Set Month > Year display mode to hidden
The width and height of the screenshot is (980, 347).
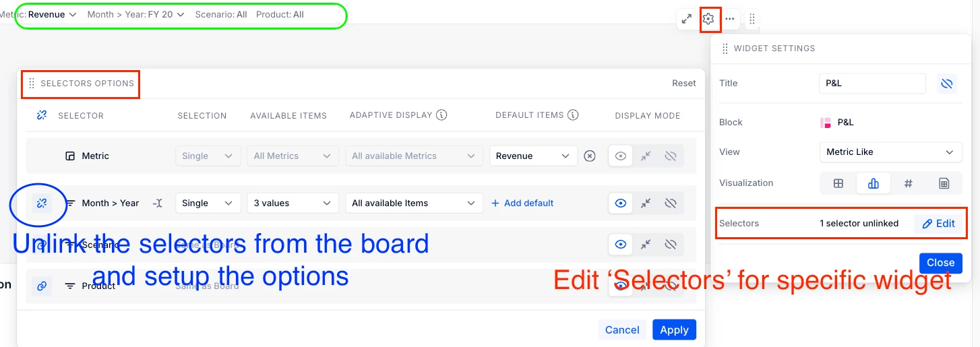[x=670, y=203]
